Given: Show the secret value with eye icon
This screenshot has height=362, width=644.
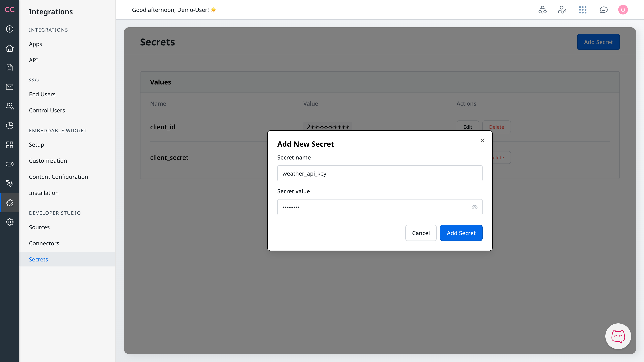Looking at the screenshot, I should [474, 207].
